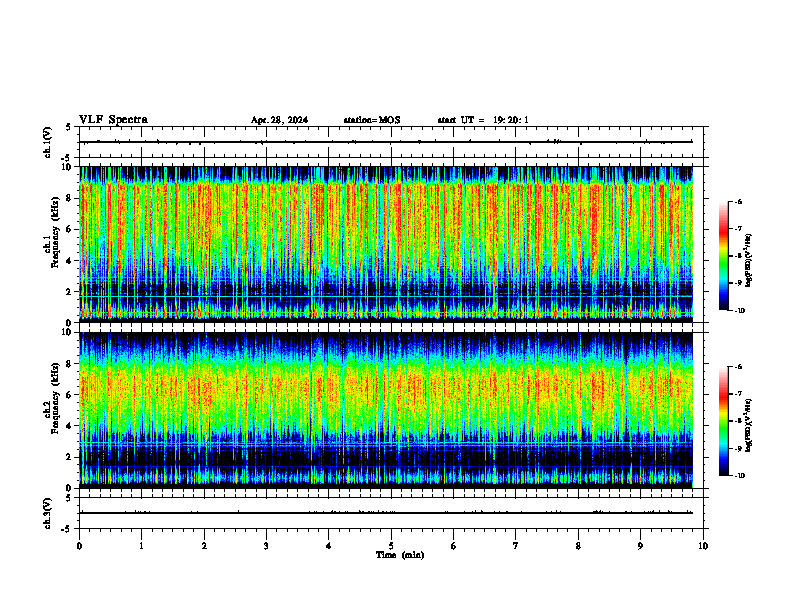Click the "-10" label on ch.1 color bar
This screenshot has height=612, width=792.
[740, 311]
